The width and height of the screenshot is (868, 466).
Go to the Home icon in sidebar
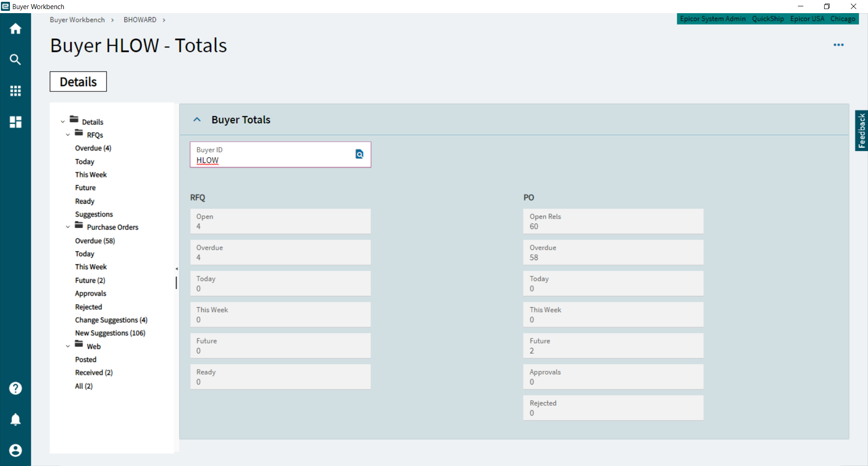[x=15, y=29]
